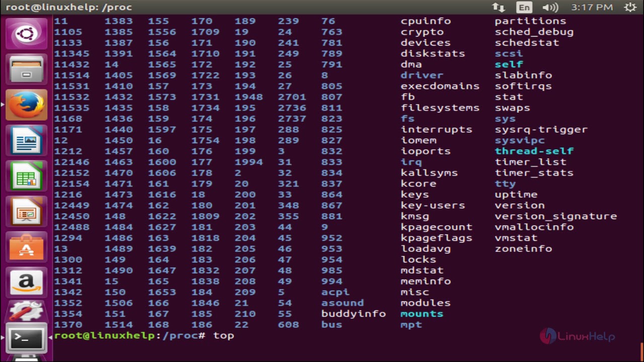Click on the 'buddyinfo' entry
This screenshot has height=362, width=644.
click(x=353, y=314)
